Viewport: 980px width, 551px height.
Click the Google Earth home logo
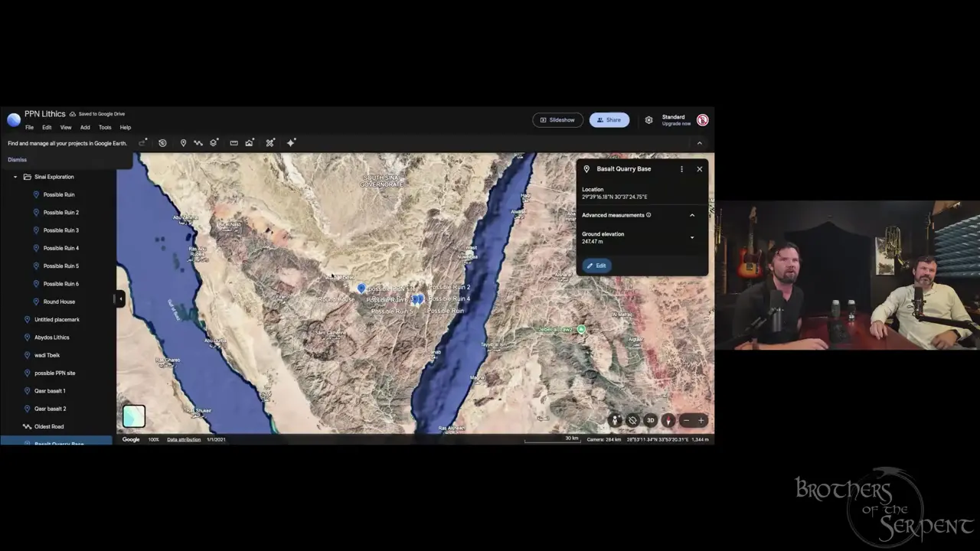pos(14,120)
